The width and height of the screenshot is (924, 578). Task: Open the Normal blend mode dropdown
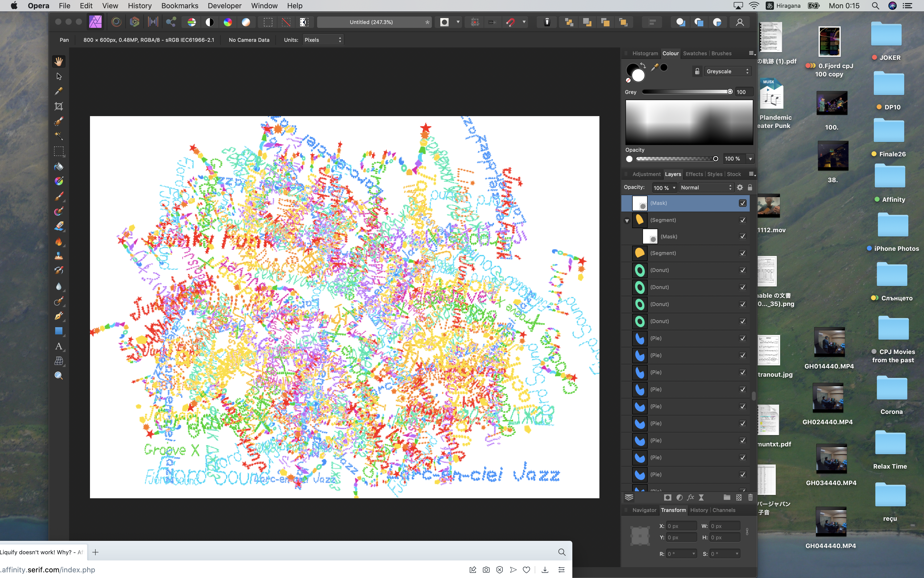point(706,187)
